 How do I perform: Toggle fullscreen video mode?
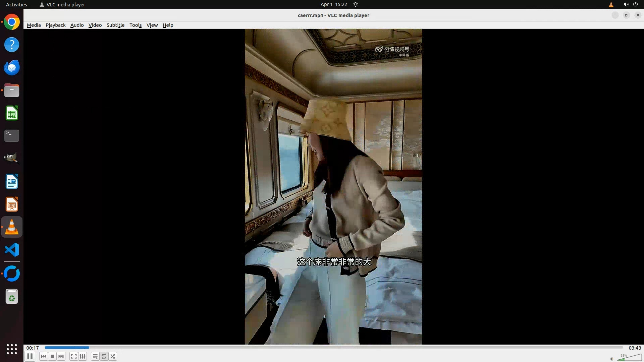pyautogui.click(x=74, y=356)
